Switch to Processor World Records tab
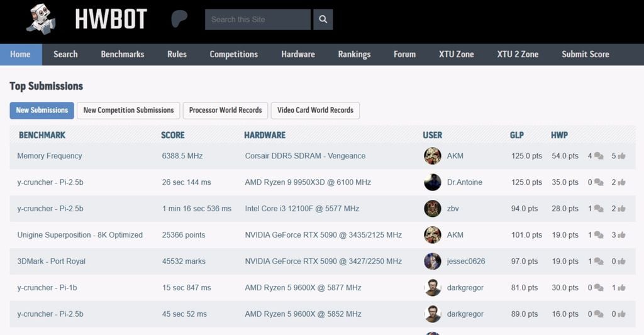The width and height of the screenshot is (644, 335). click(x=226, y=111)
